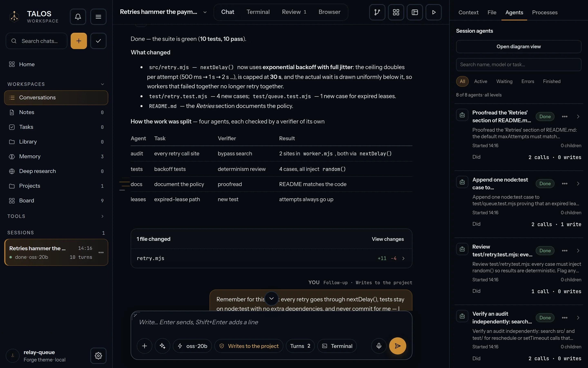Click the TALOS workspace logo
Screen dimensions: 588x368
click(x=14, y=17)
